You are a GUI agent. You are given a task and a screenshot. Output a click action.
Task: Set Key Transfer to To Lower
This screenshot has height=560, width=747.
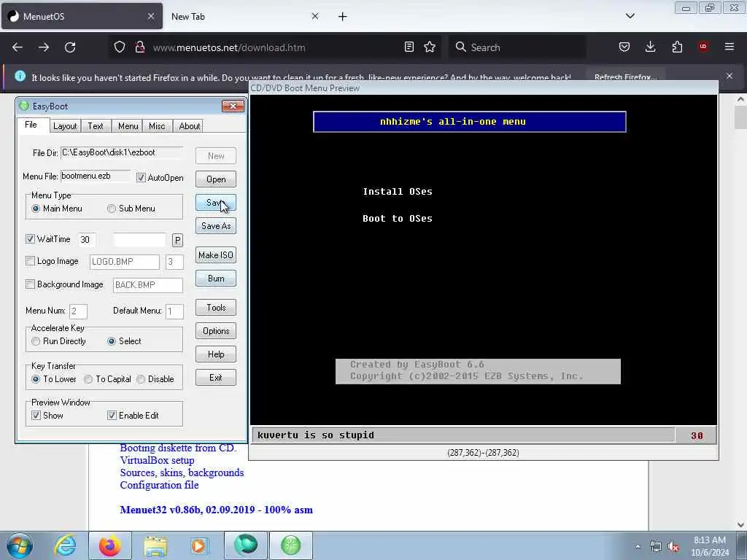pos(36,379)
